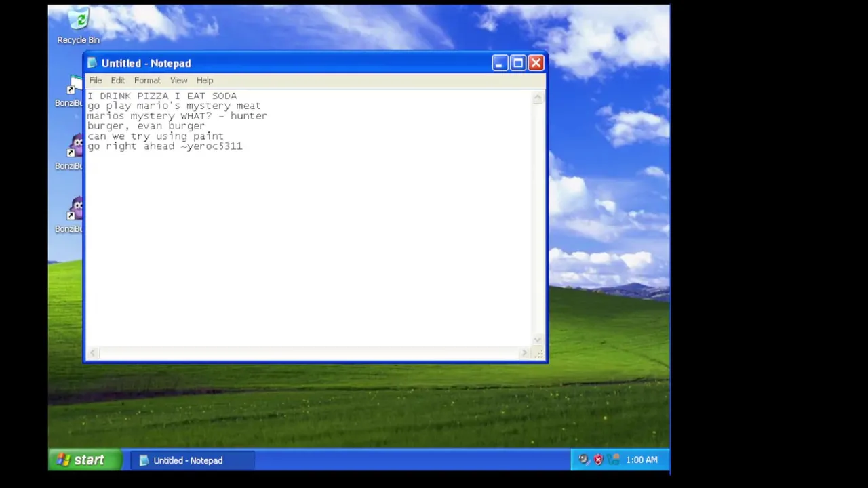Click the Notepad resize grip corner
868x488 pixels.
point(538,353)
